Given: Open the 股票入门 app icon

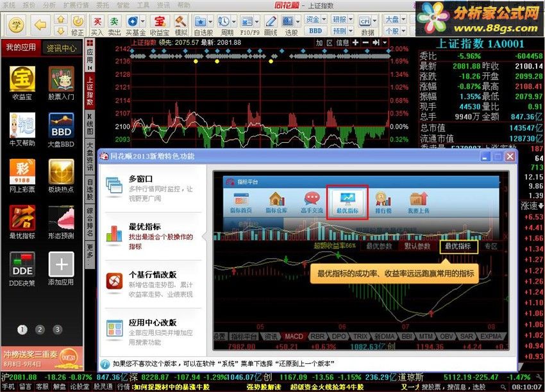Looking at the screenshot, I should [x=61, y=83].
